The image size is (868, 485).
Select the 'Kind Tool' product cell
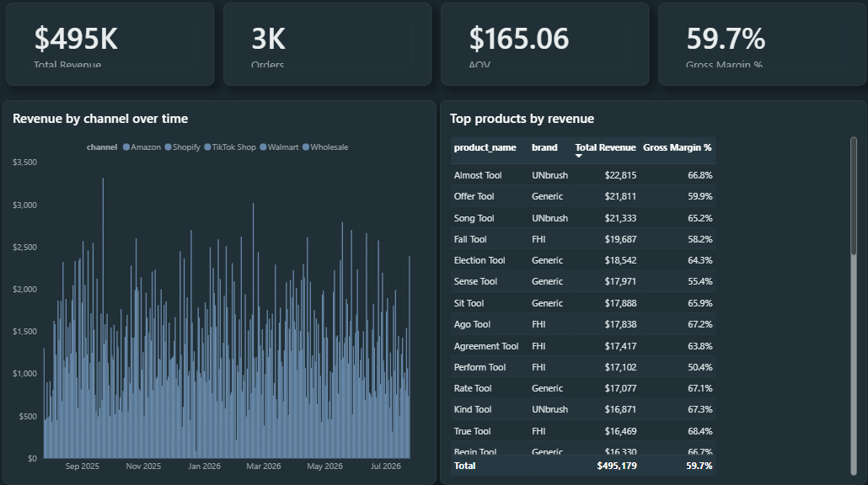pos(473,410)
